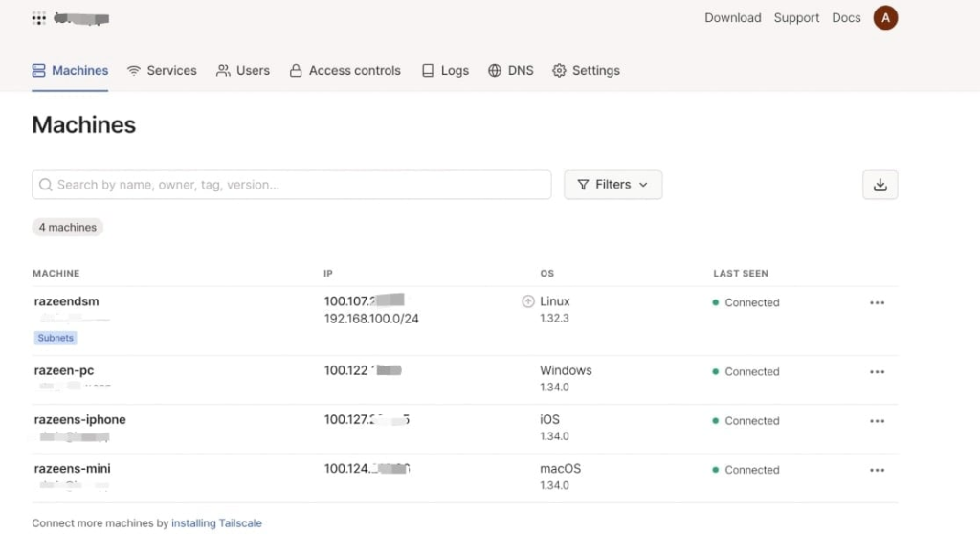Click Connected status for razeen-pc
This screenshot has width=980, height=555.
click(746, 372)
